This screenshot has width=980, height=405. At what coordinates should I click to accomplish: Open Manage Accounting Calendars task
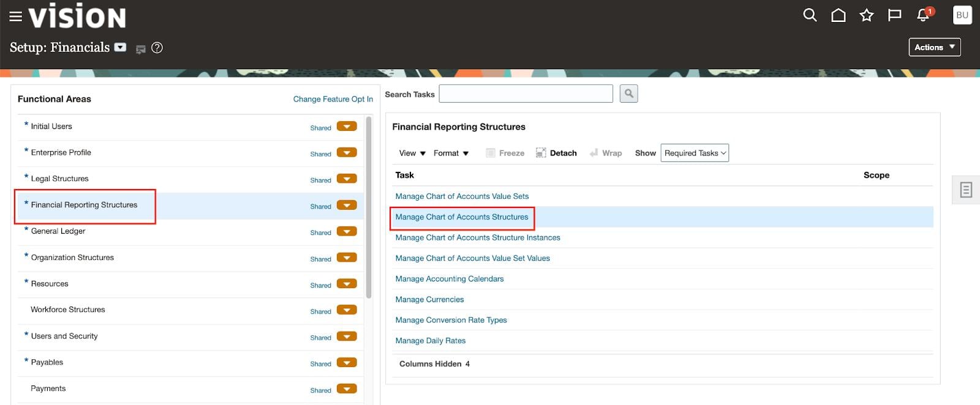coord(449,279)
